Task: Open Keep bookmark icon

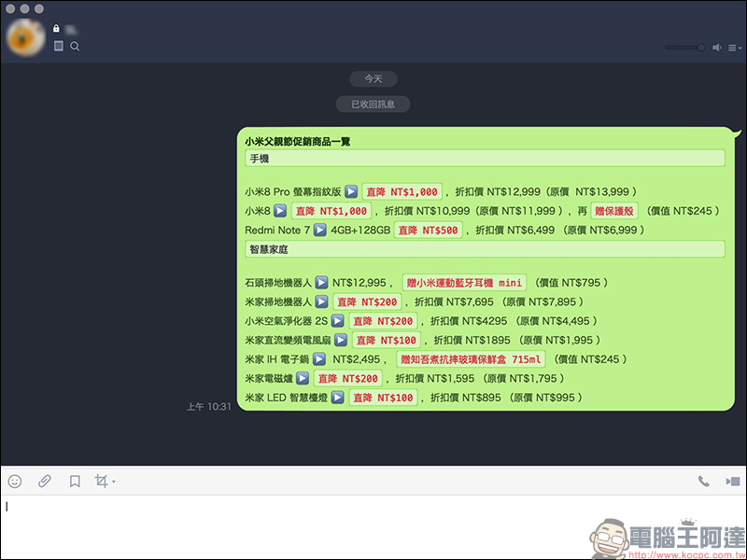Action: click(x=75, y=482)
